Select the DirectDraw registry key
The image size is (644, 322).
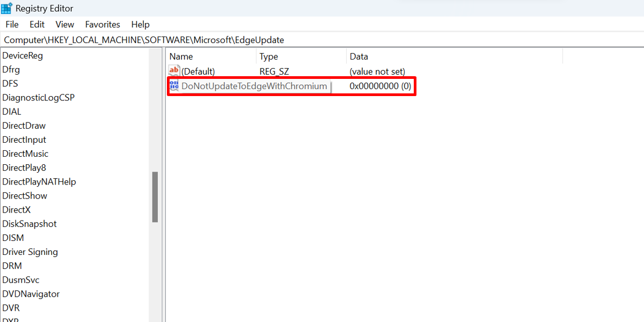pos(24,125)
